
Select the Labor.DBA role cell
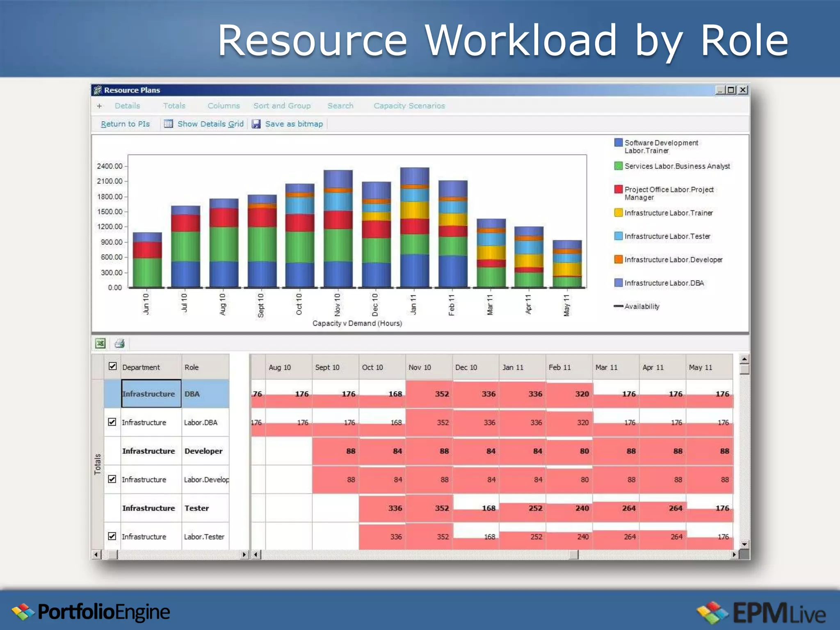pos(205,422)
